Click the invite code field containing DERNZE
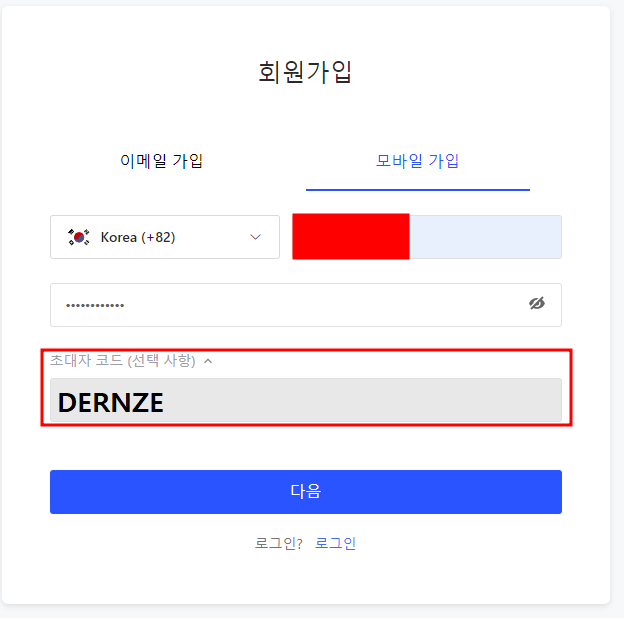Screen dimensions: 624x618 click(306, 400)
